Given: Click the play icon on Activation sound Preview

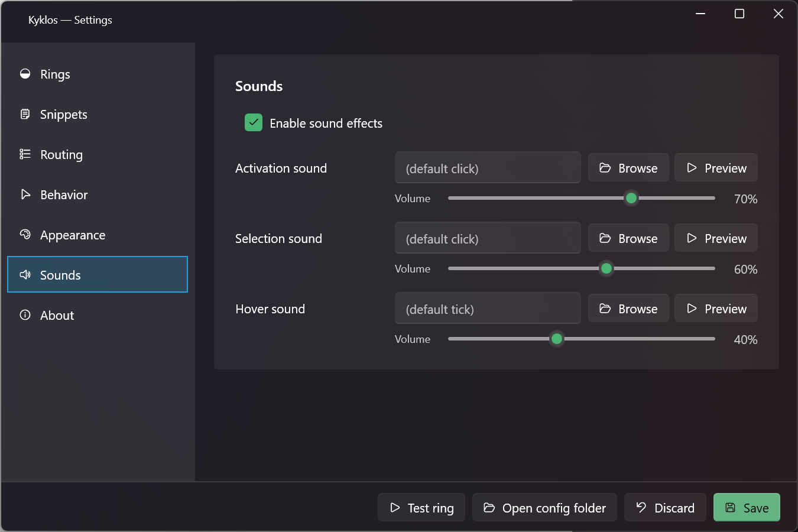Looking at the screenshot, I should [x=692, y=168].
